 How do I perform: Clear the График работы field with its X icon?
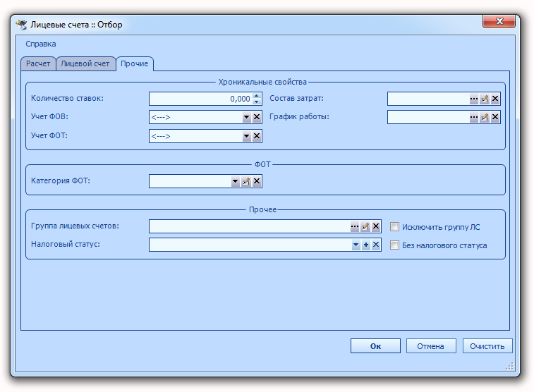pyautogui.click(x=495, y=118)
